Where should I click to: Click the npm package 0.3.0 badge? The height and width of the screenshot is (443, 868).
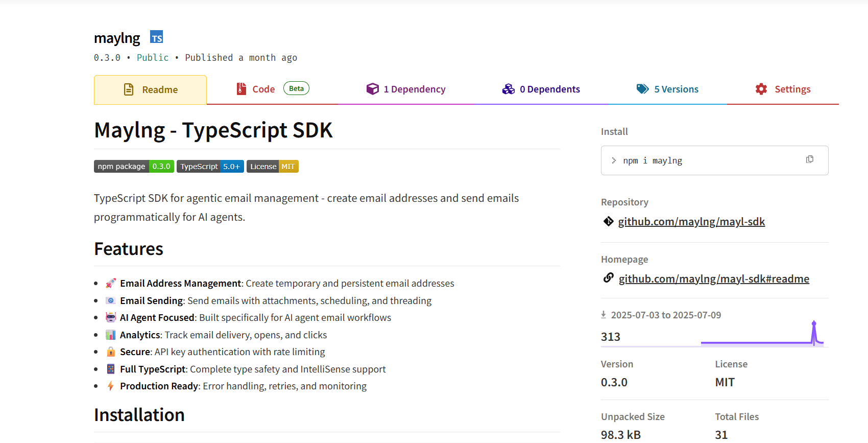134,167
